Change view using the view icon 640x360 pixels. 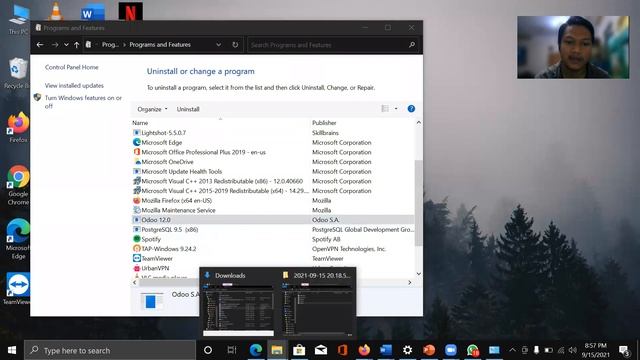click(x=385, y=109)
